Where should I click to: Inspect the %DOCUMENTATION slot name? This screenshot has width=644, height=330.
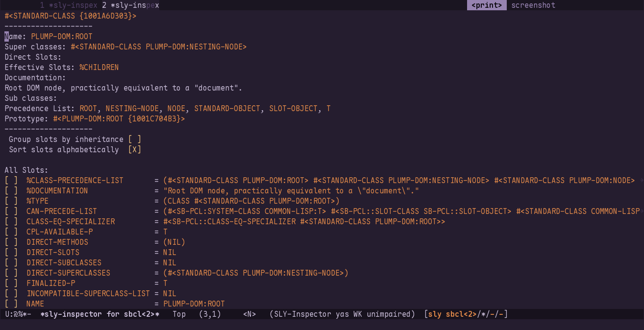[x=57, y=191]
